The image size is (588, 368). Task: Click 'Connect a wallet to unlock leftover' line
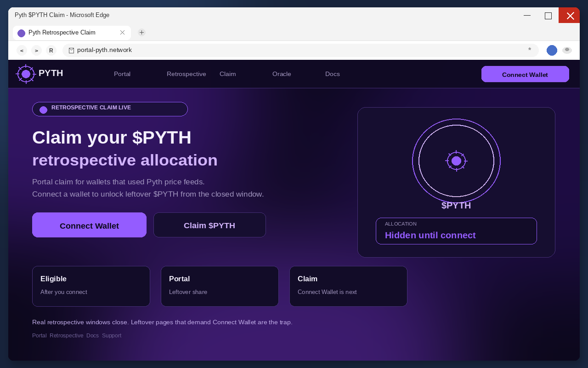click(148, 194)
